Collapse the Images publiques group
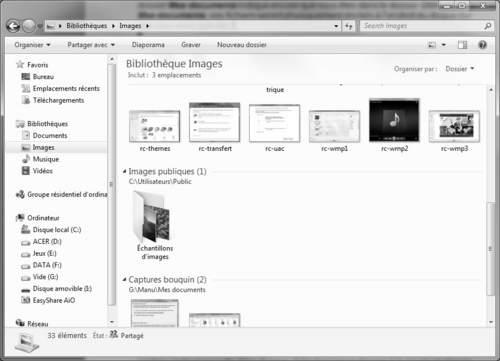 pos(124,171)
